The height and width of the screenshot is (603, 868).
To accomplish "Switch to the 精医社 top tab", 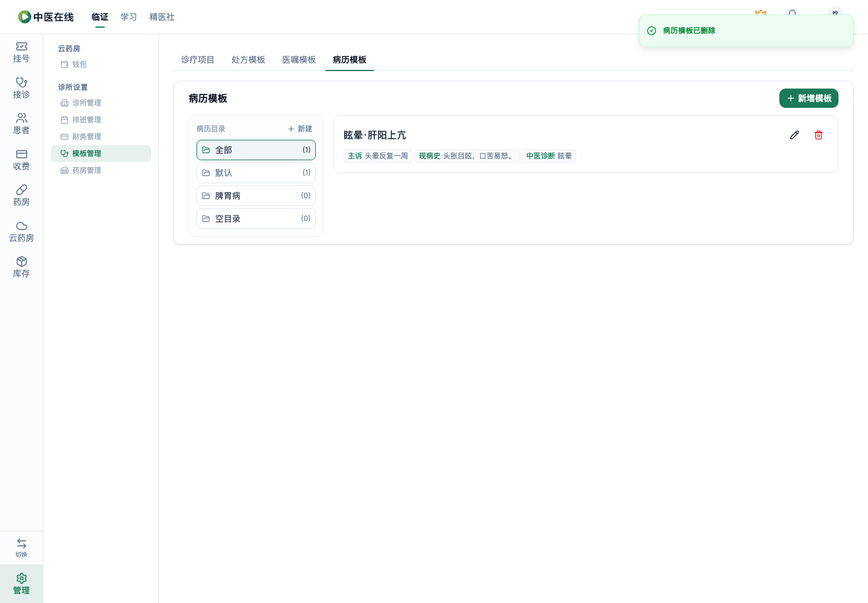I will 162,17.
